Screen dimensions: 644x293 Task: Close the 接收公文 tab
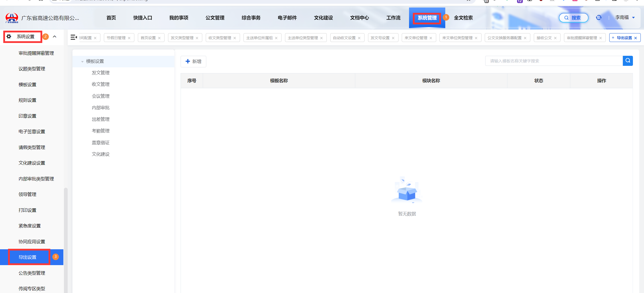pyautogui.click(x=555, y=38)
